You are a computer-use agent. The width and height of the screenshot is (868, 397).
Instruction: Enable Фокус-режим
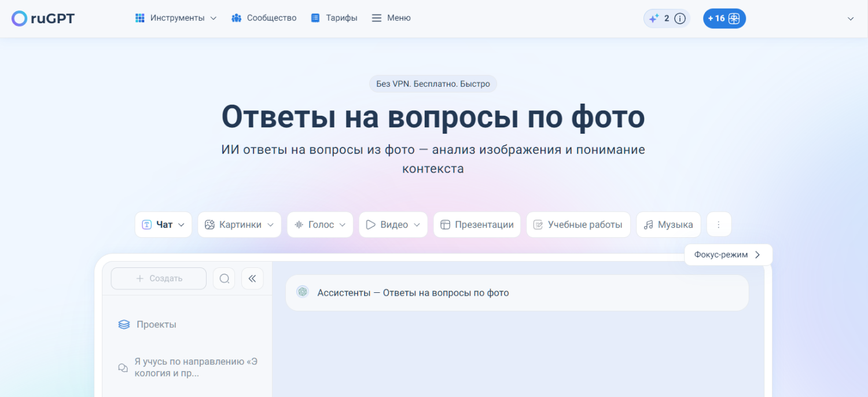(728, 255)
